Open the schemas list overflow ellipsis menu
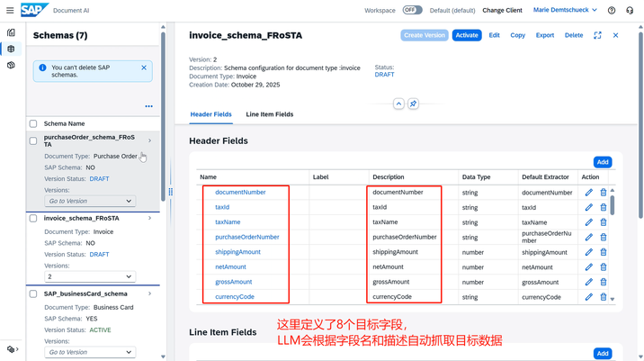This screenshot has height=361, width=644. [x=148, y=106]
